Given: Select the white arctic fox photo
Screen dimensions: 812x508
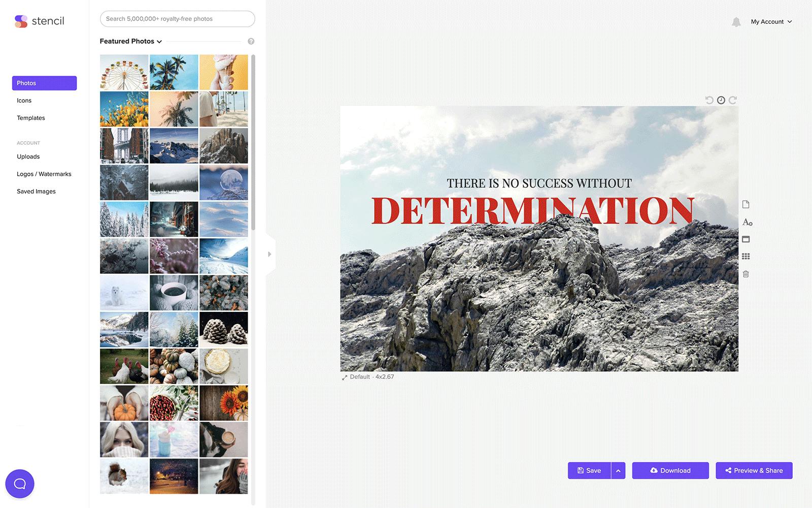Looking at the screenshot, I should pos(124,293).
